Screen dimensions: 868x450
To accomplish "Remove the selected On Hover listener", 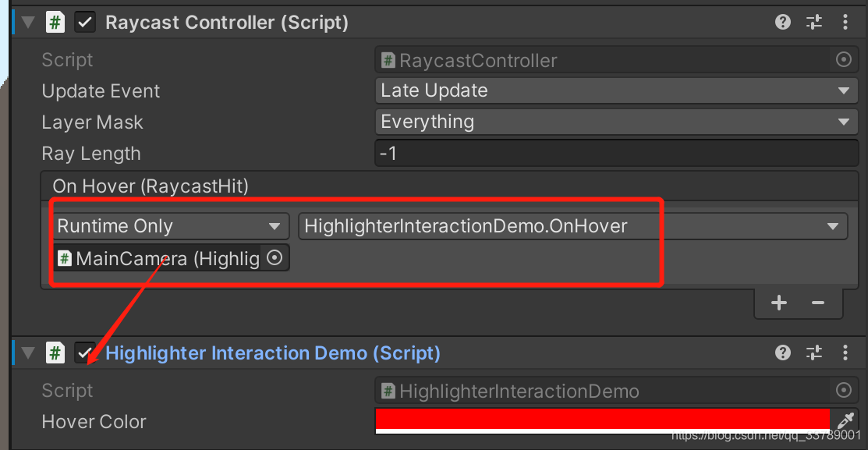I will (817, 303).
